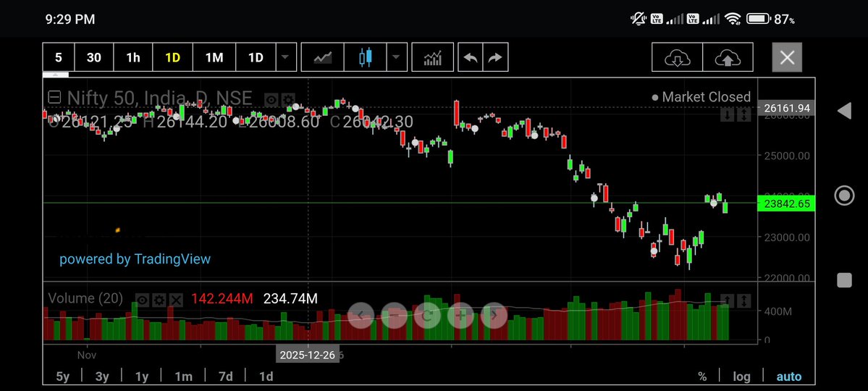Move the Volume pane up

tap(728, 300)
